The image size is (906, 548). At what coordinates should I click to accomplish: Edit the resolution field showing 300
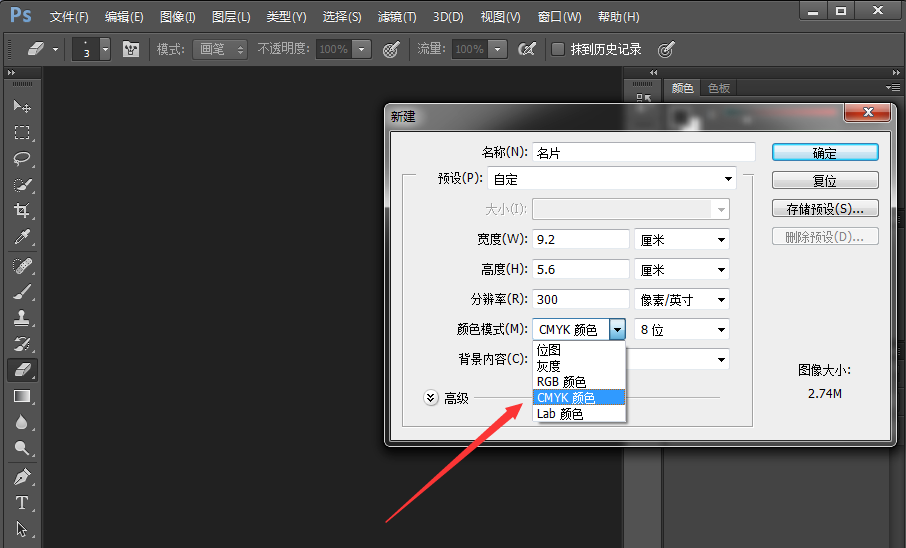pyautogui.click(x=581, y=299)
